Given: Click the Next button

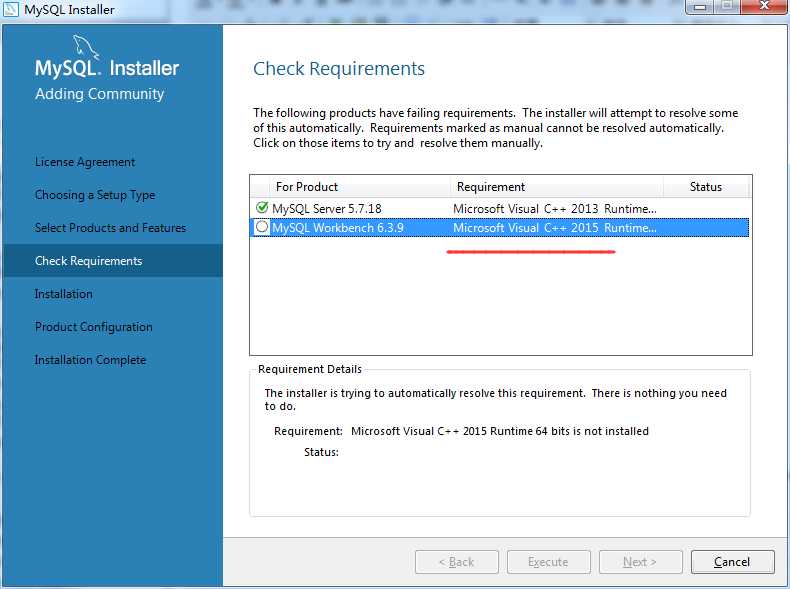Looking at the screenshot, I should tap(640, 562).
